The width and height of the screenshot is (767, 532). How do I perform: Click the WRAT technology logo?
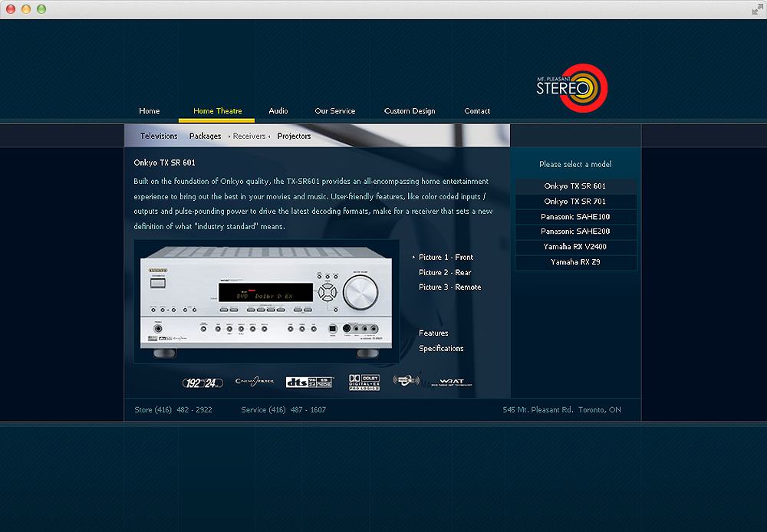[452, 383]
